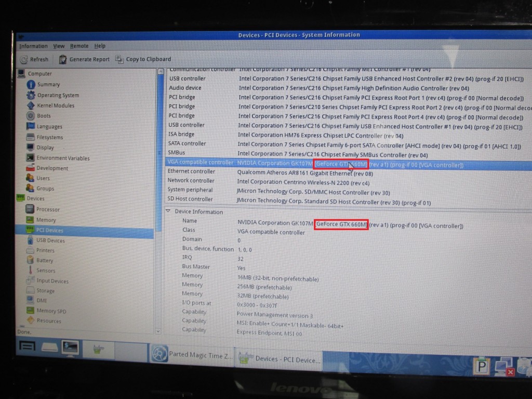Click the IRQ value 32
The width and height of the screenshot is (532, 399).
(240, 259)
